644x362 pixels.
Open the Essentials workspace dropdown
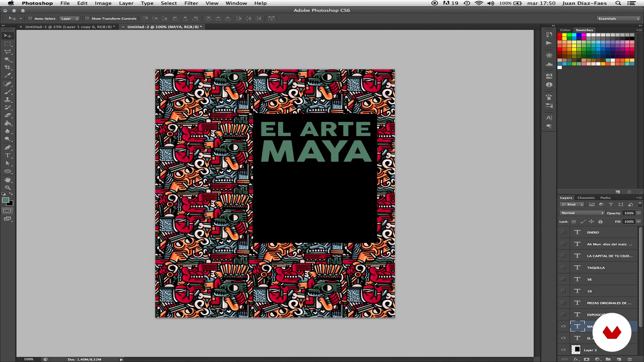click(x=619, y=18)
